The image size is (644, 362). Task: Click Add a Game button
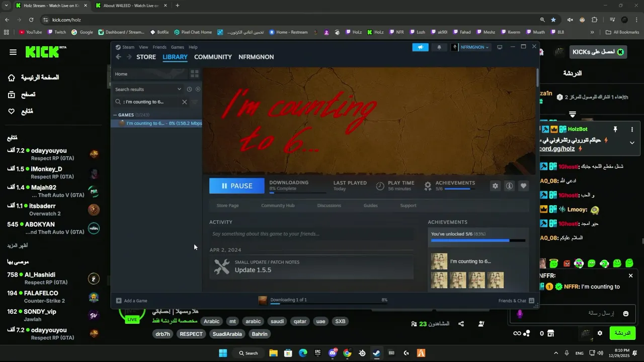(132, 301)
